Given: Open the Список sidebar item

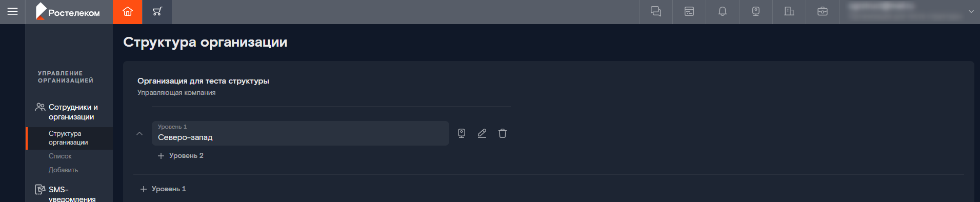Looking at the screenshot, I should tap(60, 156).
